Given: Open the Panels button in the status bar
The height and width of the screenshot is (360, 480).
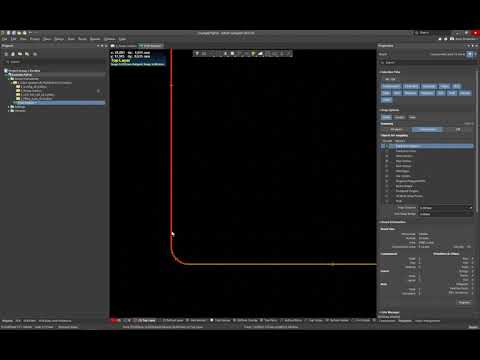Looking at the screenshot, I should [x=473, y=327].
